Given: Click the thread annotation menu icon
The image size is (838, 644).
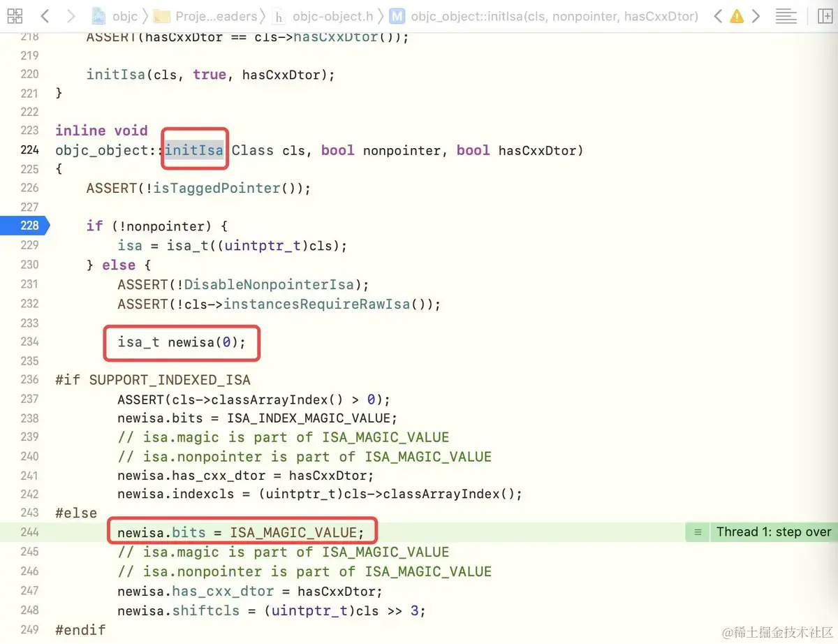Looking at the screenshot, I should 697,532.
